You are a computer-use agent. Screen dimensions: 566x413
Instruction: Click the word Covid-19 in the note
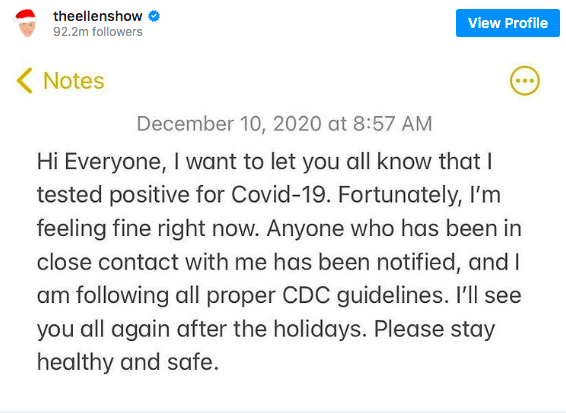280,195
